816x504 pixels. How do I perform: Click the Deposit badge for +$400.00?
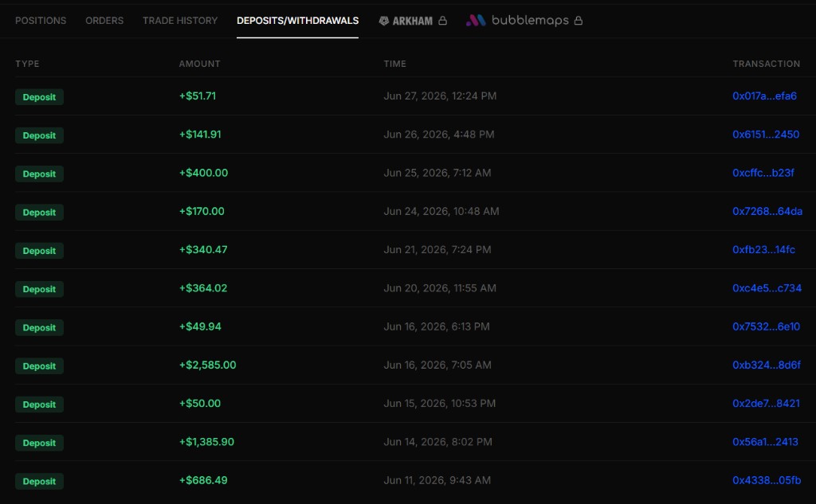pos(39,174)
